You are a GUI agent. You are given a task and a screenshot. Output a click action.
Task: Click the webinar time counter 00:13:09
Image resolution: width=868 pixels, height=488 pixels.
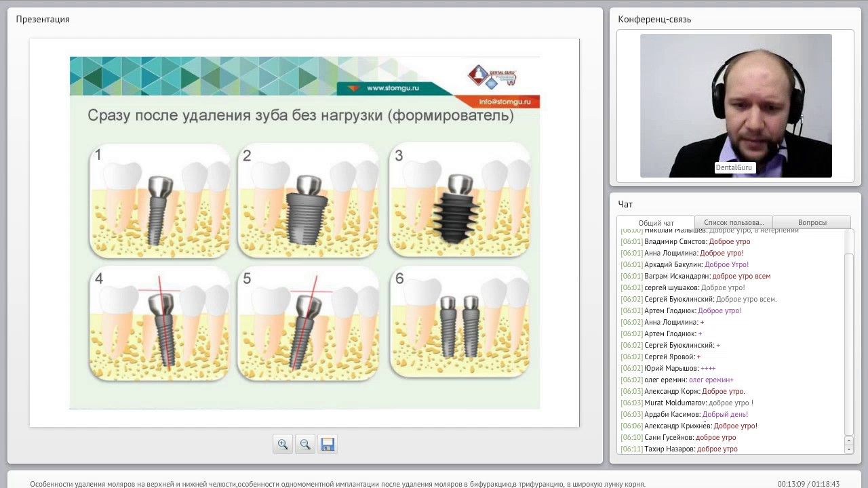click(x=791, y=484)
